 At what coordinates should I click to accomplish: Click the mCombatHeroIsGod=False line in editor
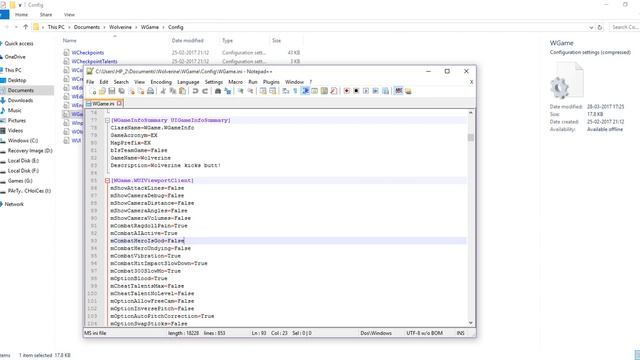[x=147, y=241]
